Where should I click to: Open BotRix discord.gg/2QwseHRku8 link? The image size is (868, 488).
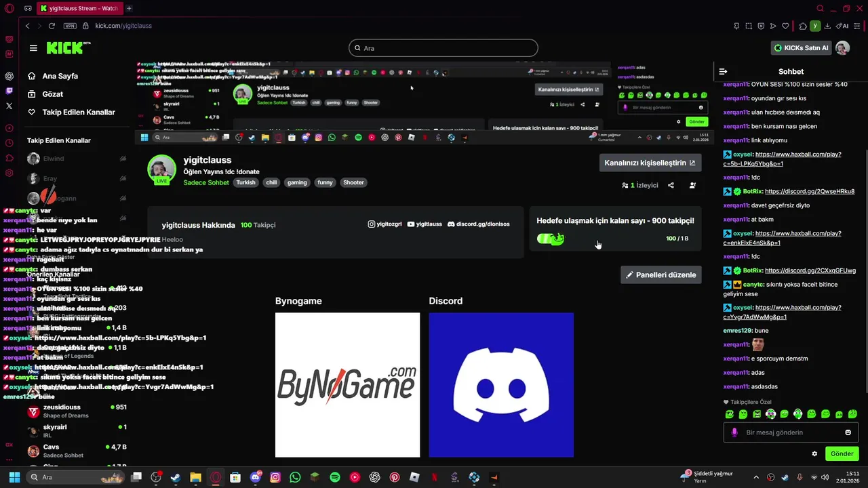[x=810, y=191]
